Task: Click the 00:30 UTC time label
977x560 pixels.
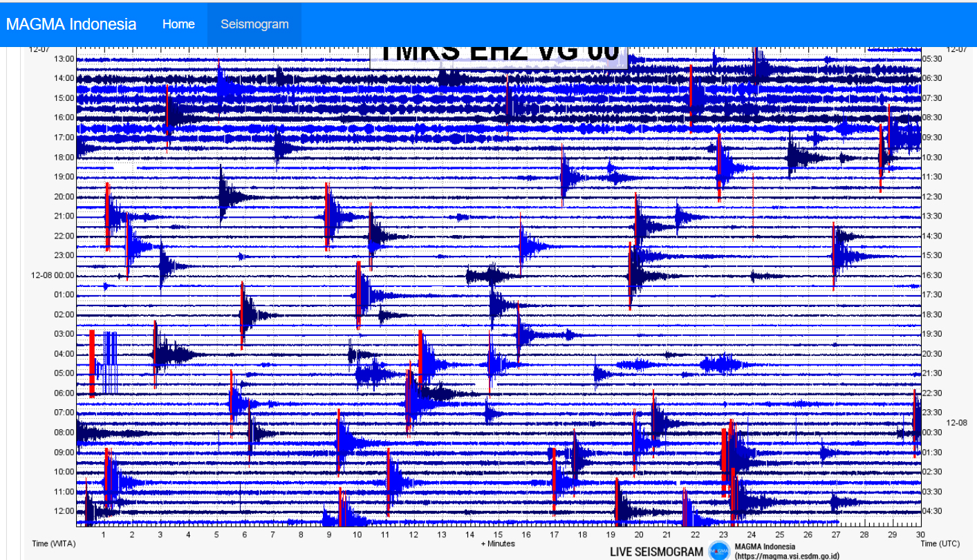Action: [933, 433]
